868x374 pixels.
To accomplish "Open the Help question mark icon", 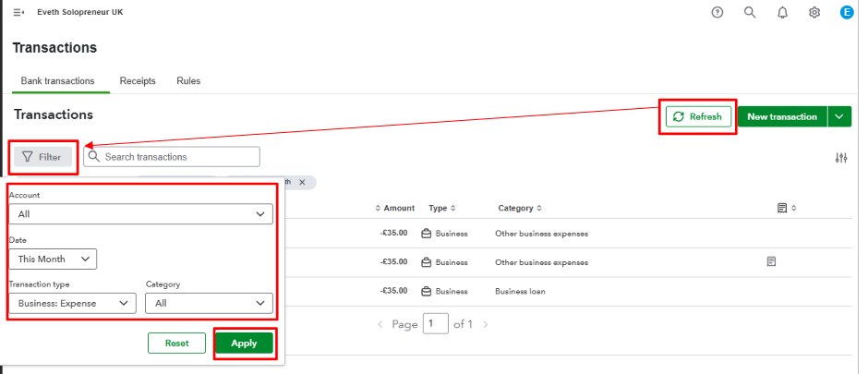I will [x=718, y=13].
